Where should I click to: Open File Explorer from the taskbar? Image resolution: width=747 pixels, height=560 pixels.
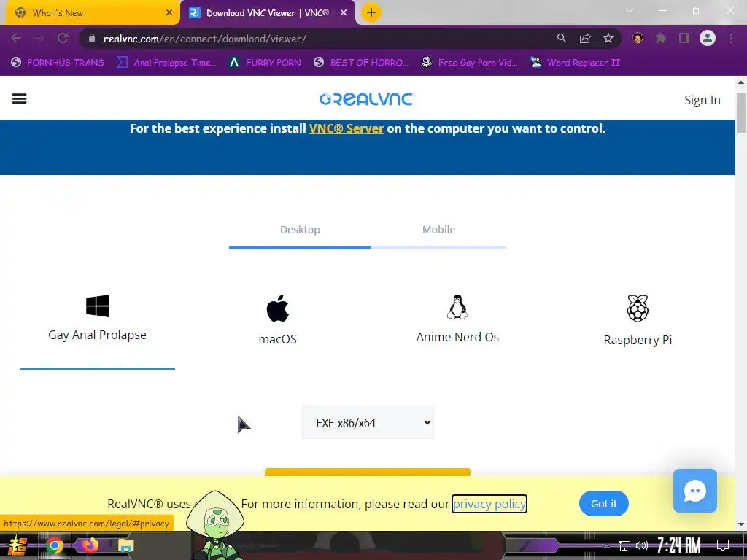pyautogui.click(x=125, y=545)
